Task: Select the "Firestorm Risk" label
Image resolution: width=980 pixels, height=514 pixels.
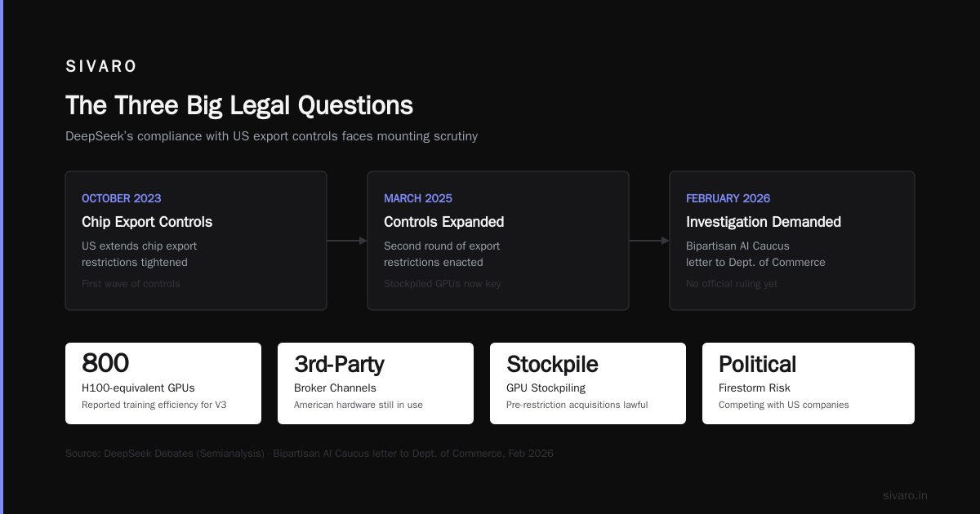Action: click(755, 388)
